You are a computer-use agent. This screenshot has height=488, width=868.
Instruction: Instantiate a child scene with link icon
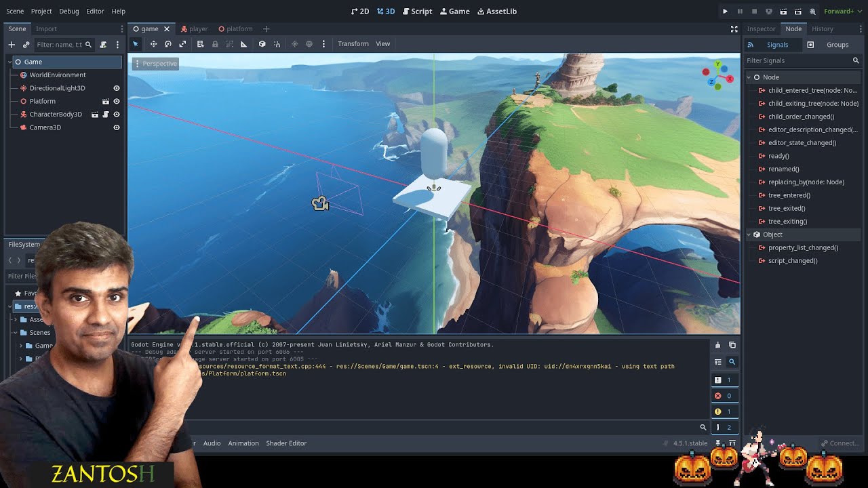[26, 45]
